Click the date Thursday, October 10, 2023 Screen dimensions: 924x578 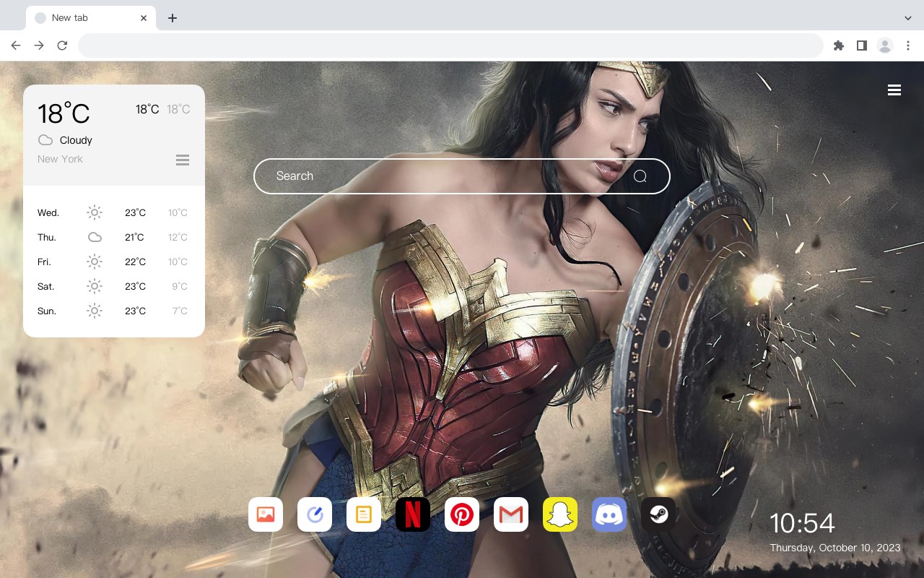835,548
